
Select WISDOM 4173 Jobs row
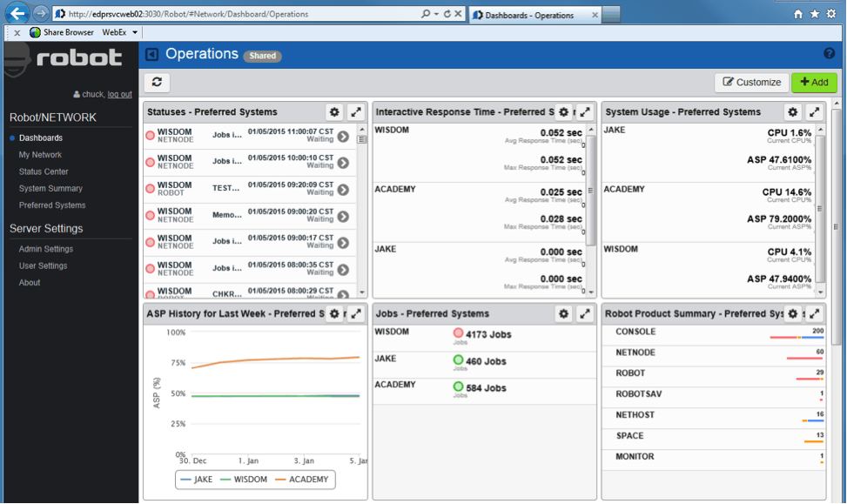(x=484, y=337)
